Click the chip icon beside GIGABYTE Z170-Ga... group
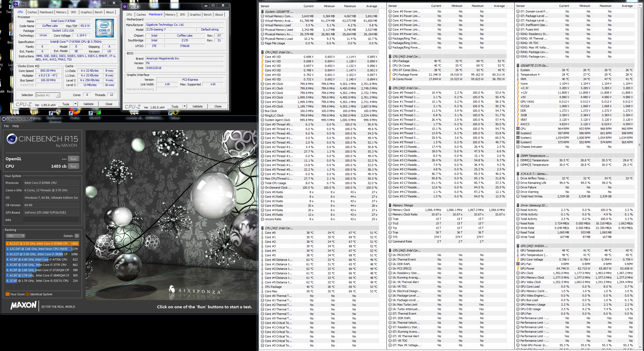This screenshot has width=644, height=351. pyautogui.click(x=518, y=66)
